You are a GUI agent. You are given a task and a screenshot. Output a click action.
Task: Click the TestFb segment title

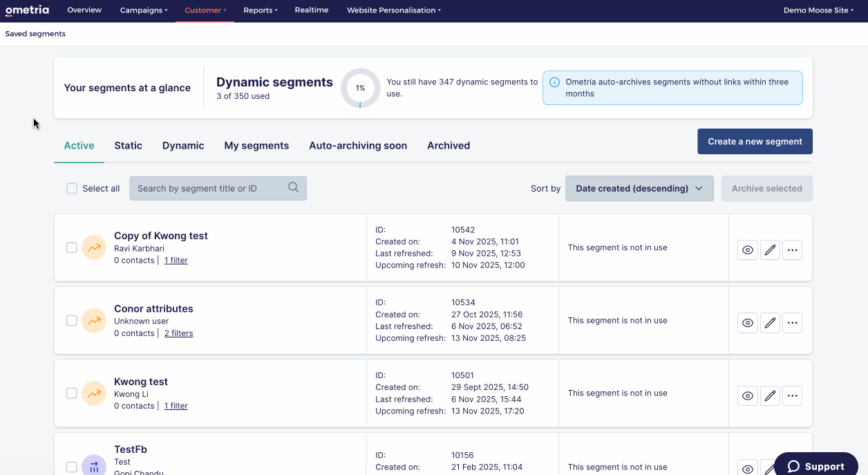tap(131, 449)
